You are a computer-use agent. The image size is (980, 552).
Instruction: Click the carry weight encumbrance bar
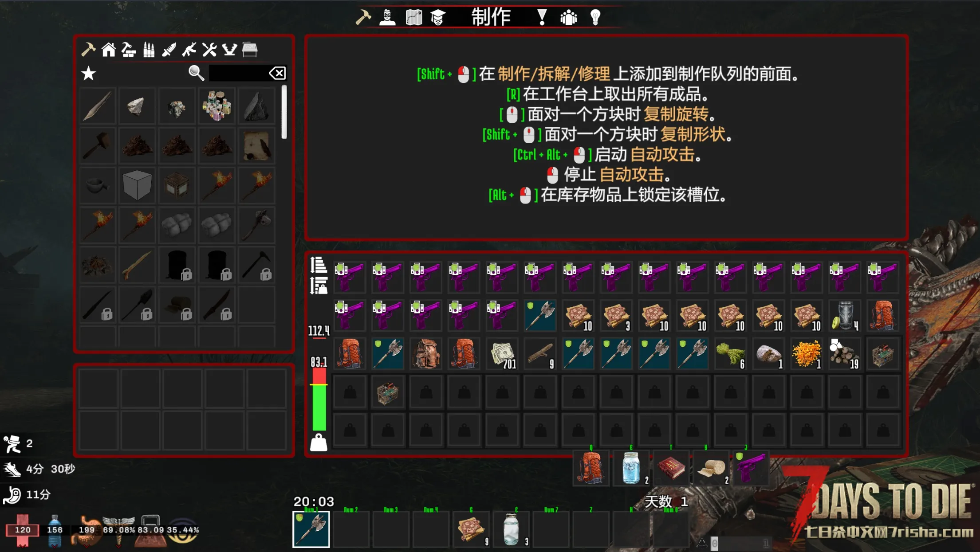(x=319, y=399)
